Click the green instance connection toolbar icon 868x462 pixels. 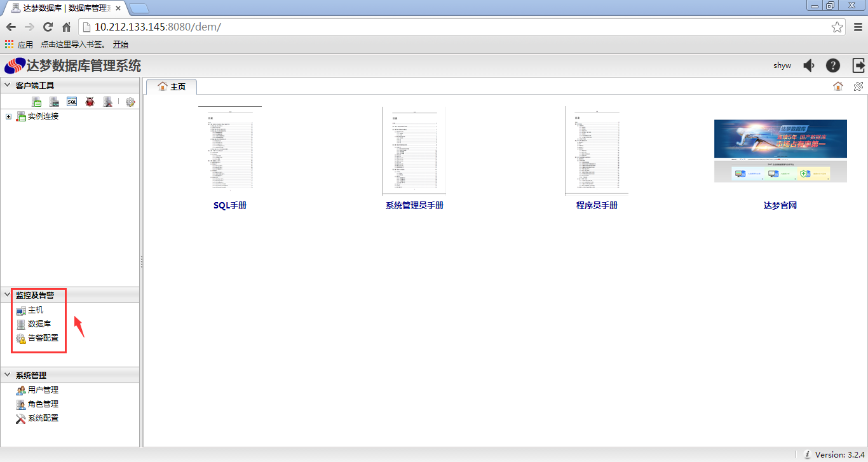click(37, 102)
